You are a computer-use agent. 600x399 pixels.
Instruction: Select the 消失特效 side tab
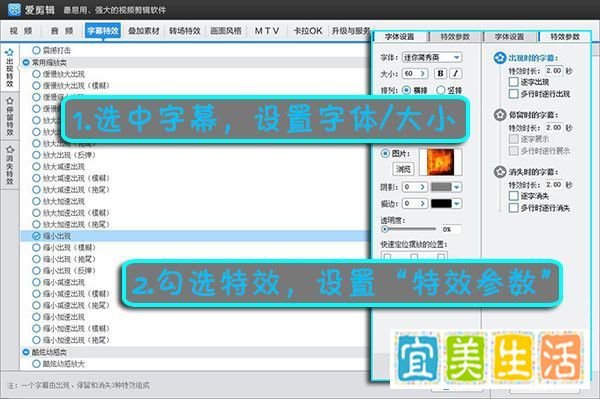10,164
